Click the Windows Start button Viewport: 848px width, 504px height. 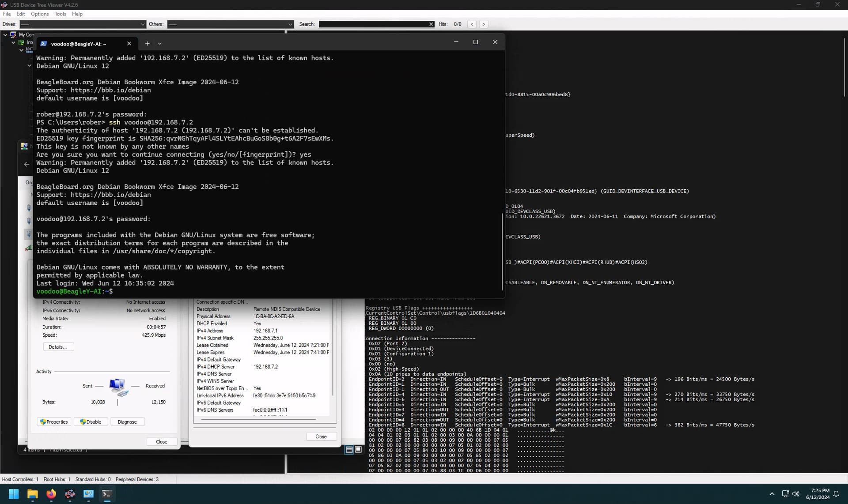pos(14,494)
